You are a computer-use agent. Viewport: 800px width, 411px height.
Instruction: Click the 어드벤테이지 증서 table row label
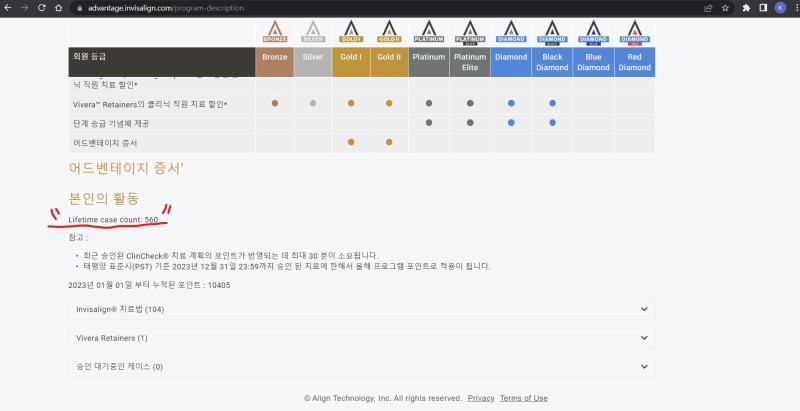click(x=105, y=143)
